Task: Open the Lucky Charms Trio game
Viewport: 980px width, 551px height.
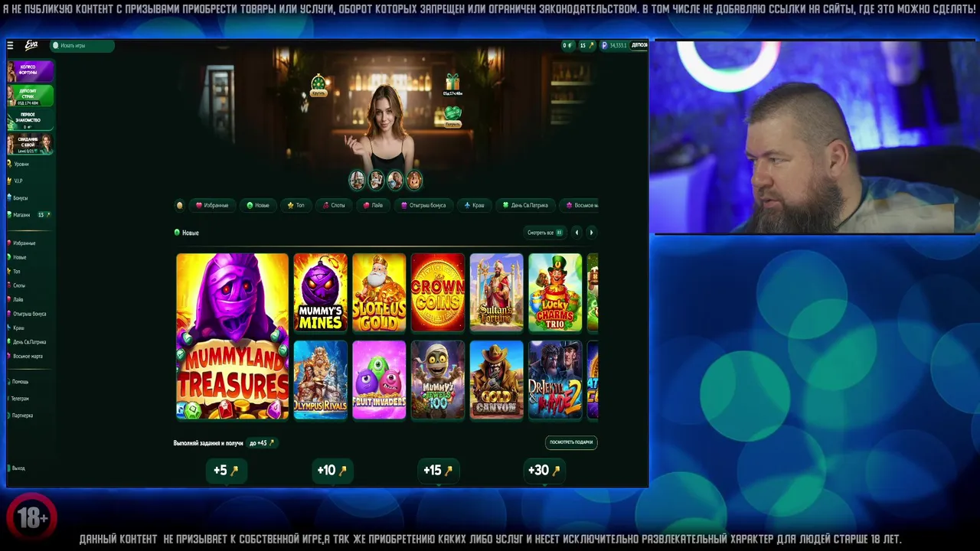Action: click(555, 292)
